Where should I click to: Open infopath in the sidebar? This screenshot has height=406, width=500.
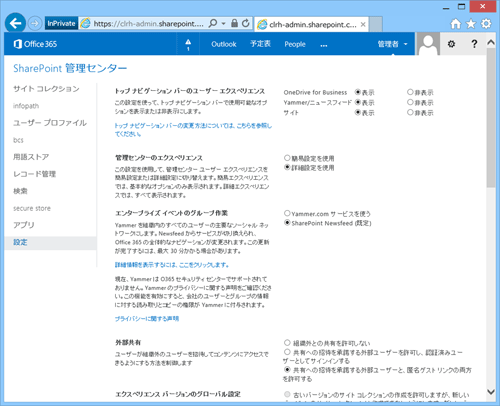pyautogui.click(x=26, y=106)
